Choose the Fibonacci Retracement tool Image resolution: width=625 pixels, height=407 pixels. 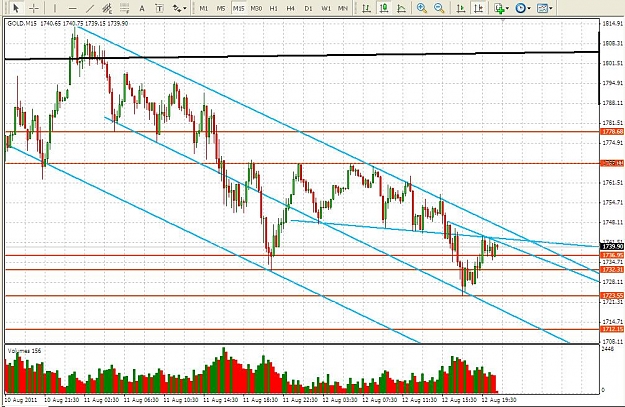pos(125,8)
